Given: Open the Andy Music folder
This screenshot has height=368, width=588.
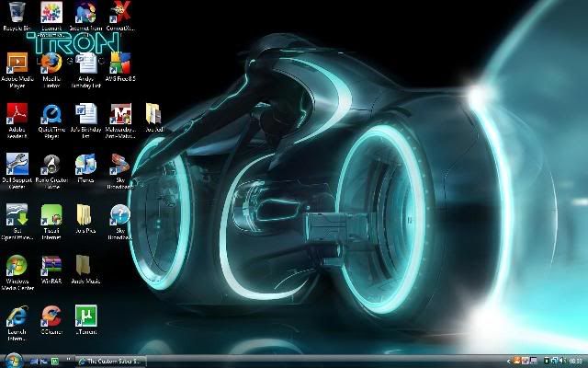Looking at the screenshot, I should [x=85, y=267].
